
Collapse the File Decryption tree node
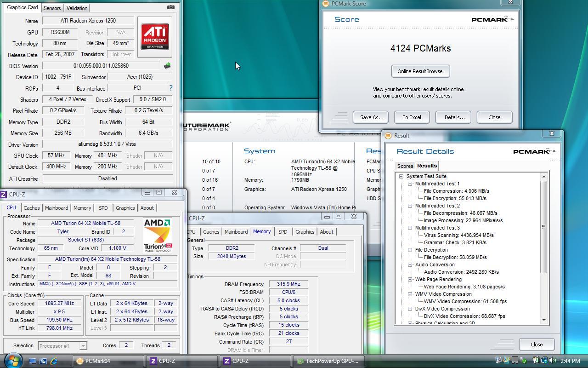[410, 250]
